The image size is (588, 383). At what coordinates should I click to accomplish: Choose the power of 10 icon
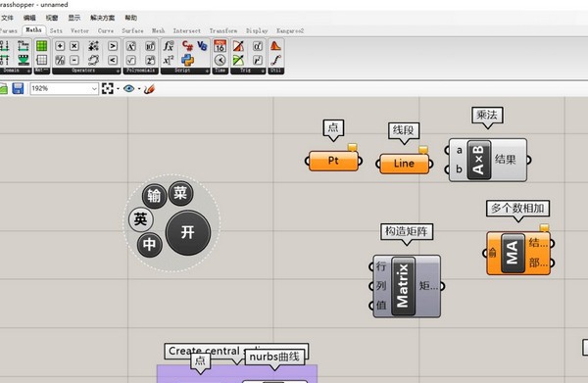pos(150,46)
